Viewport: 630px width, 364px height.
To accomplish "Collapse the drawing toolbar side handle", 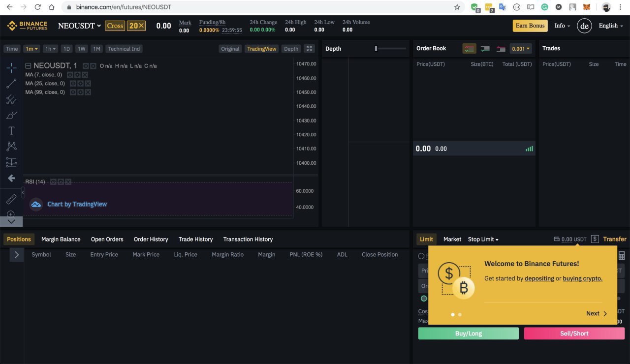I will [x=23, y=193].
